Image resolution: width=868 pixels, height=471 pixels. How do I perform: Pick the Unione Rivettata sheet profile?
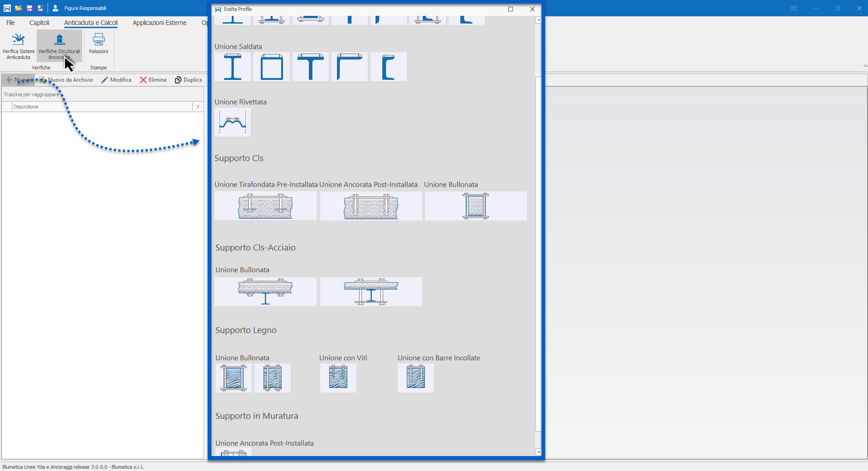[233, 123]
